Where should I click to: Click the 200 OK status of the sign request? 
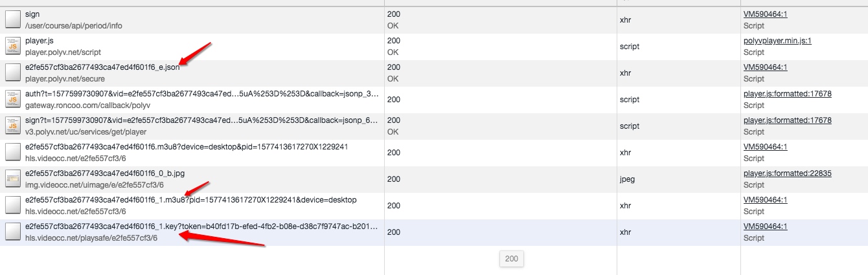click(393, 19)
